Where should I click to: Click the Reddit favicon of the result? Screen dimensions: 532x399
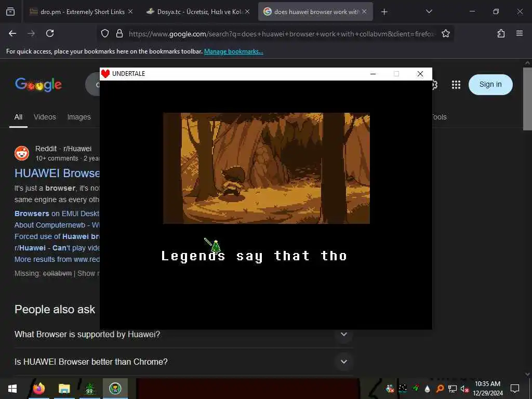pyautogui.click(x=22, y=153)
